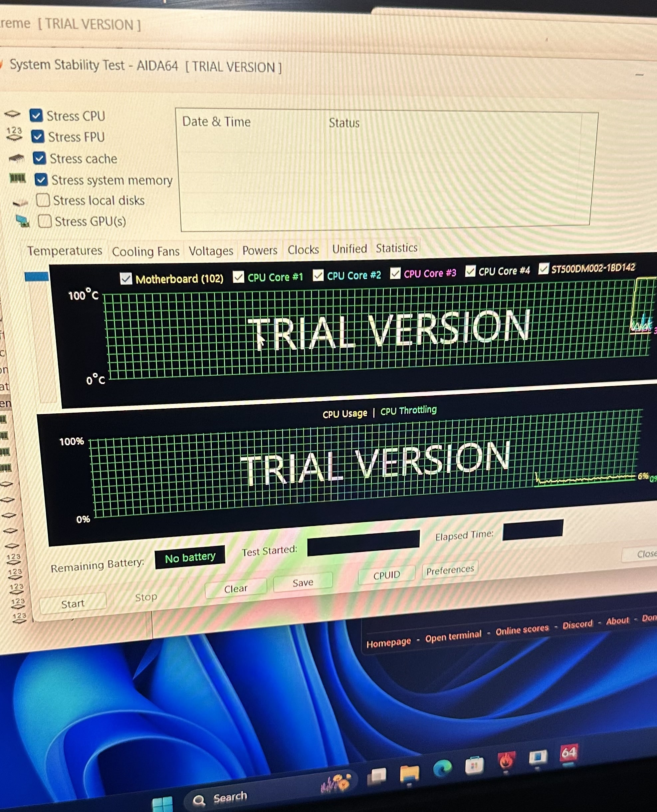The width and height of the screenshot is (657, 812).
Task: Open the Online scores link
Action: [522, 630]
